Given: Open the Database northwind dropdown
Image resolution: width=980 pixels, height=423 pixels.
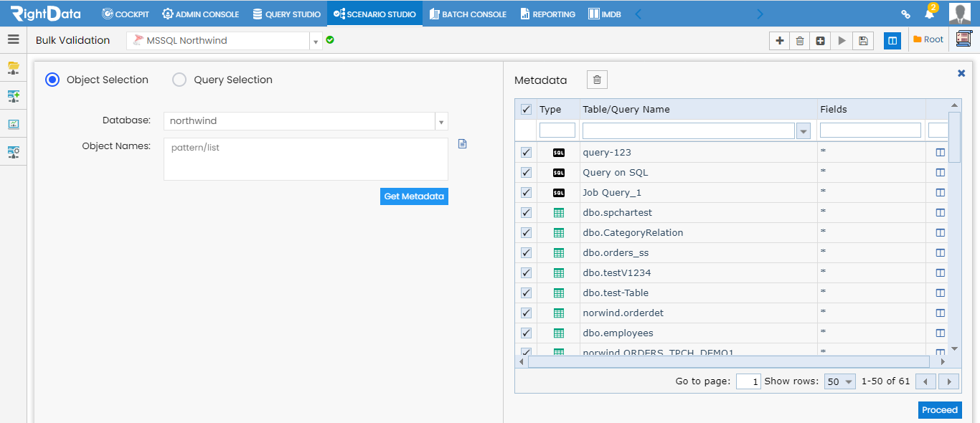Looking at the screenshot, I should pyautogui.click(x=442, y=121).
